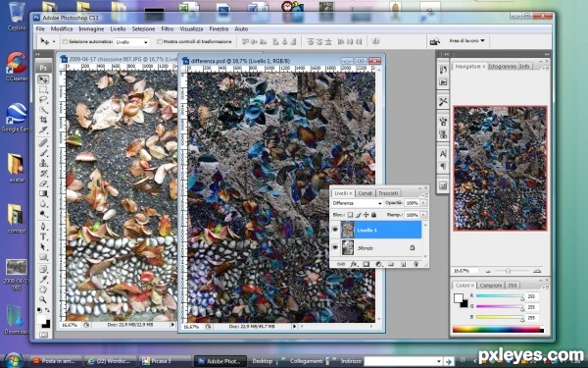Viewport: 588px width, 368px height.
Task: Select the Dodge tool
Action: tap(43, 214)
